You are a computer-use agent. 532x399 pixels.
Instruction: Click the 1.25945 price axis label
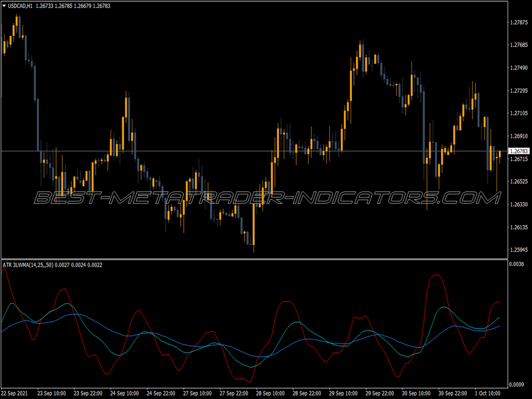(519, 249)
